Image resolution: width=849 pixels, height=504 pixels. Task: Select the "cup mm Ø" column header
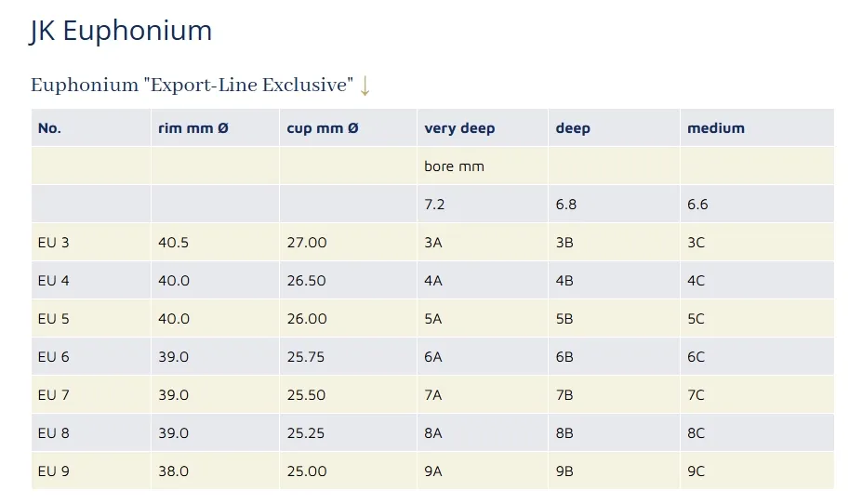pos(323,128)
